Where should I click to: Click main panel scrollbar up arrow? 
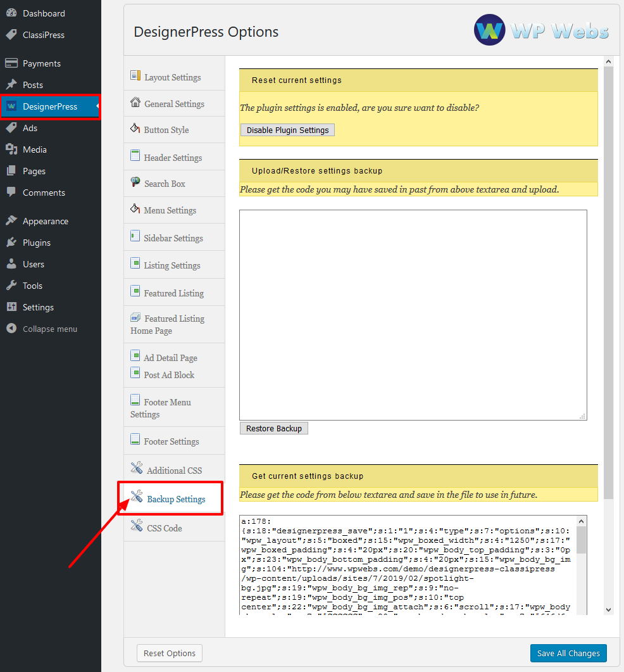click(x=608, y=61)
